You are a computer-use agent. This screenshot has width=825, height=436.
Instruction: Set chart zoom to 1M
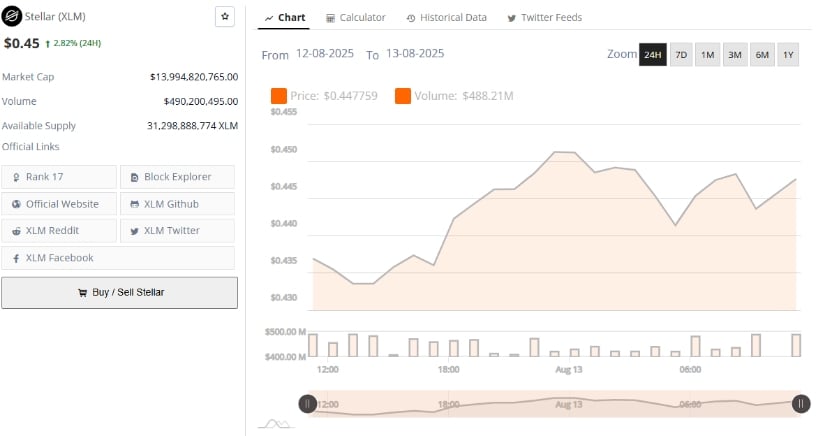click(x=707, y=55)
